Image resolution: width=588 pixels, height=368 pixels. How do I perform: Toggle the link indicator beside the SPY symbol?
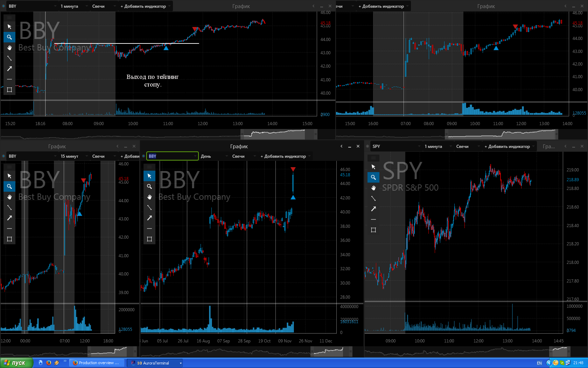click(367, 146)
